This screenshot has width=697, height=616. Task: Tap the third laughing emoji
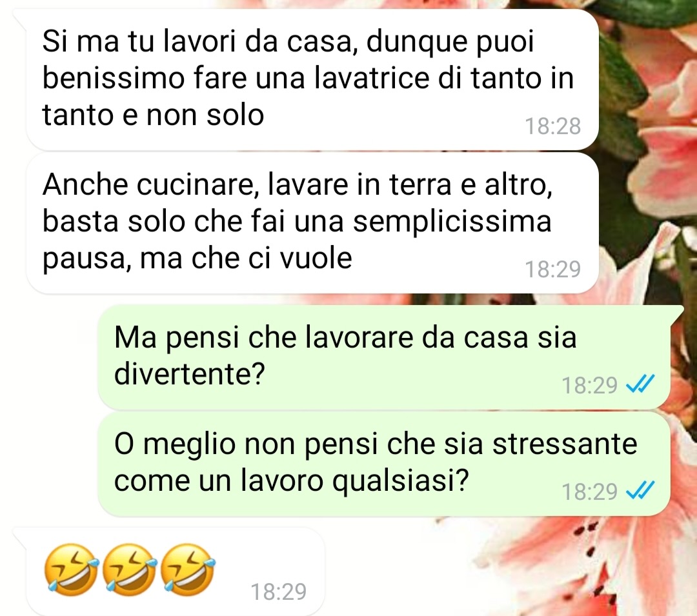(x=188, y=570)
